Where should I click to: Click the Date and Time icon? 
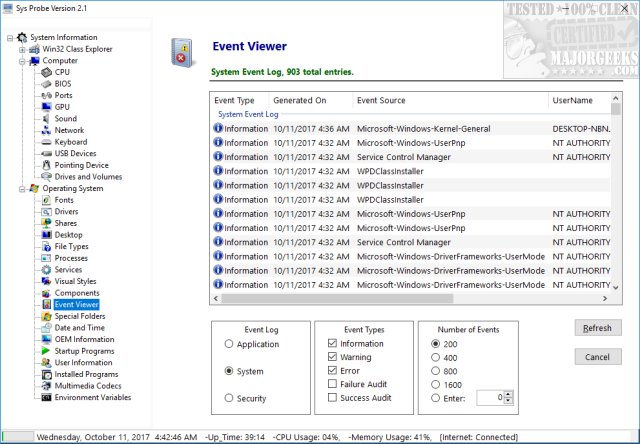click(46, 328)
